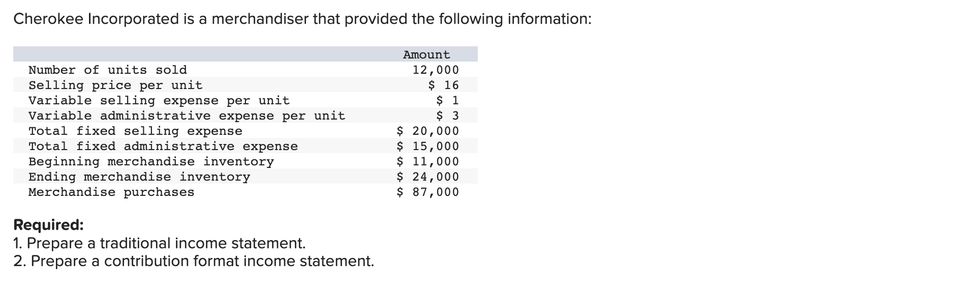The height and width of the screenshot is (289, 980).
Task: Select the Selling price per unit label
Action: pyautogui.click(x=115, y=85)
